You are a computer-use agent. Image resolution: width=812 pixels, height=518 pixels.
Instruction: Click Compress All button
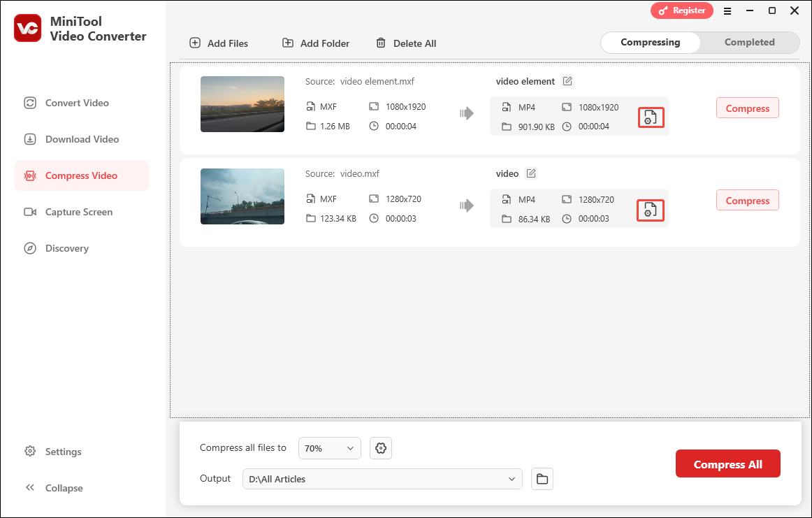coord(727,463)
